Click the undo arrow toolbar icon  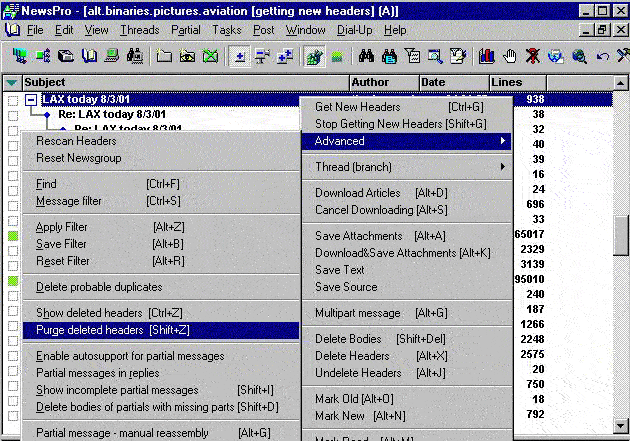(x=602, y=56)
